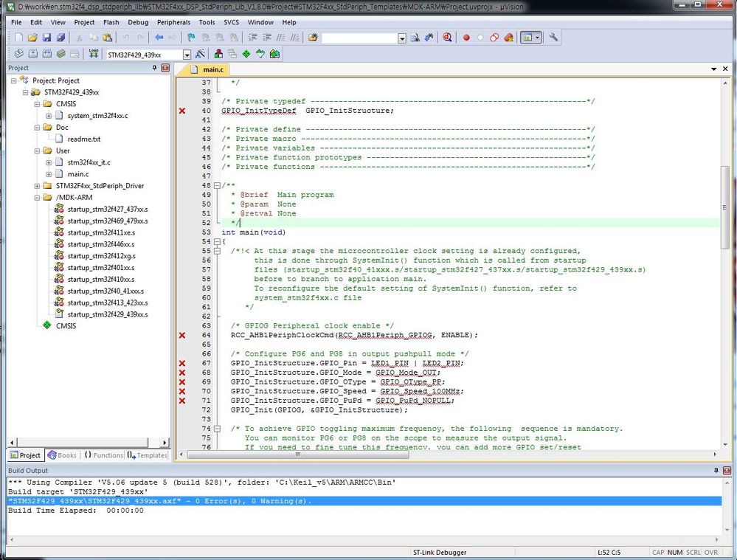Viewport: 737px width, 560px height.
Task: Switch to the Templates tab
Action: click(147, 455)
